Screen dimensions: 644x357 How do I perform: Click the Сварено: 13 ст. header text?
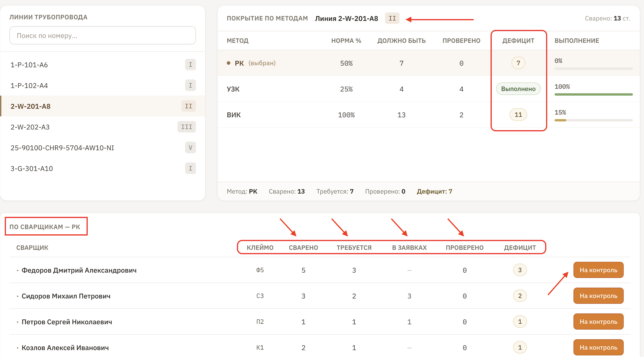click(x=607, y=19)
